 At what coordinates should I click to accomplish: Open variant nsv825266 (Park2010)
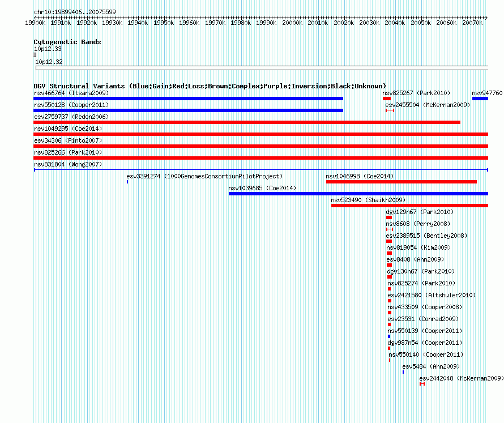[x=68, y=152]
